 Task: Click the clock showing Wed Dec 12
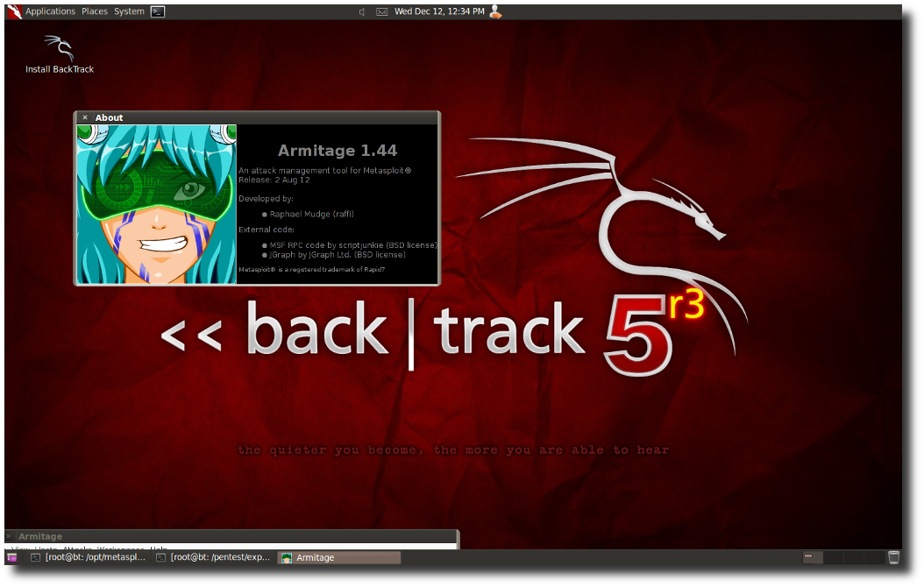(x=439, y=11)
